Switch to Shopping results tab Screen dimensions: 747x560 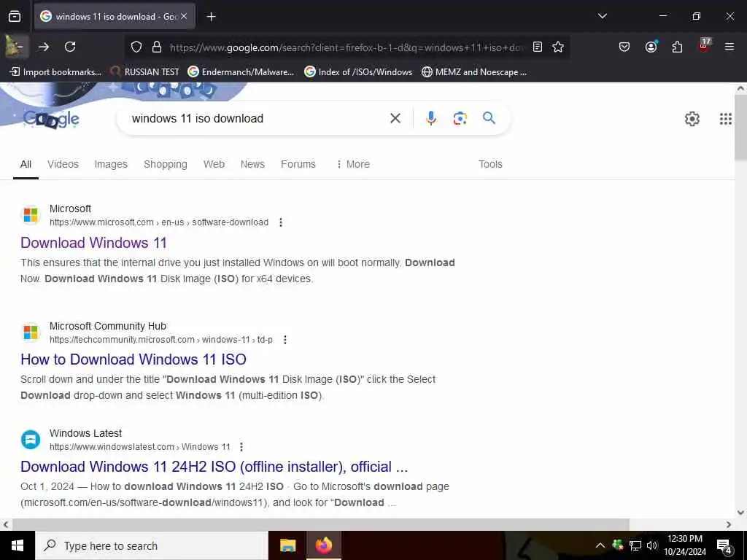(166, 164)
